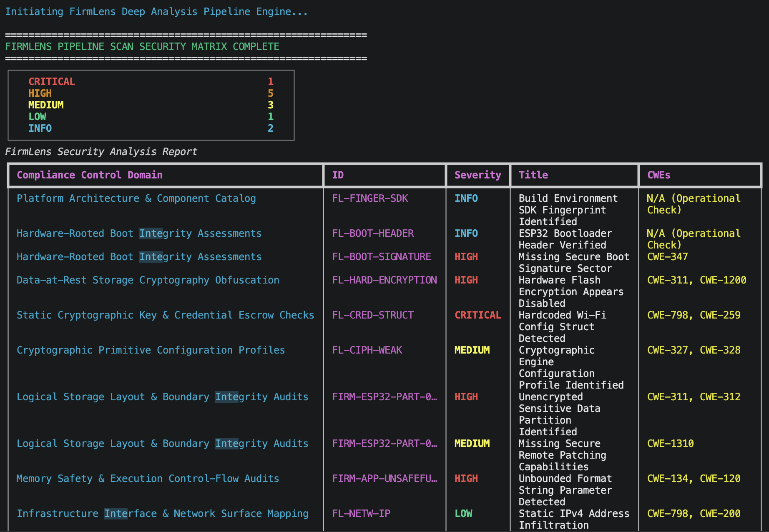
Task: Click the HIGH count value 5
Action: 271,93
